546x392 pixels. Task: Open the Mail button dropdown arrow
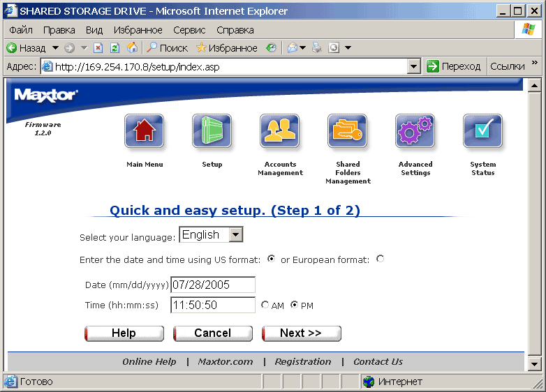(x=302, y=47)
